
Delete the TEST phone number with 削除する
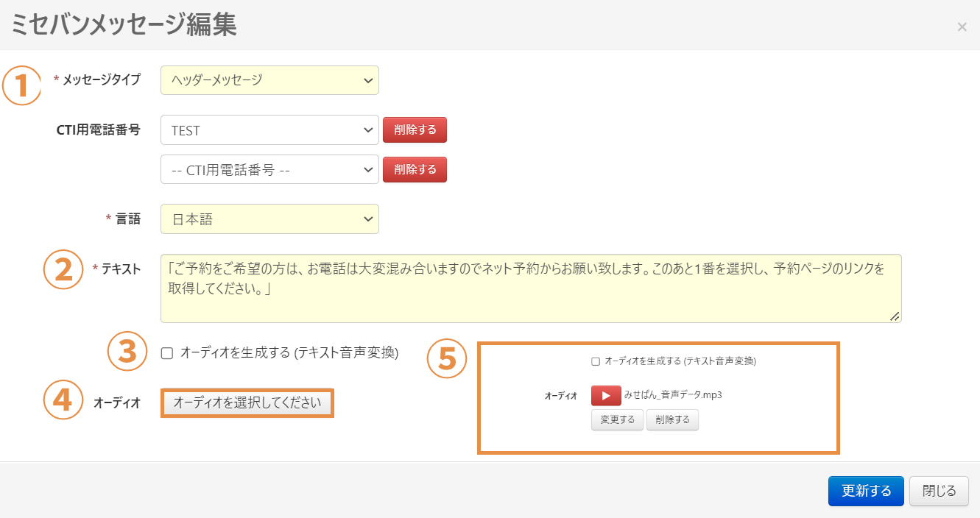click(415, 130)
